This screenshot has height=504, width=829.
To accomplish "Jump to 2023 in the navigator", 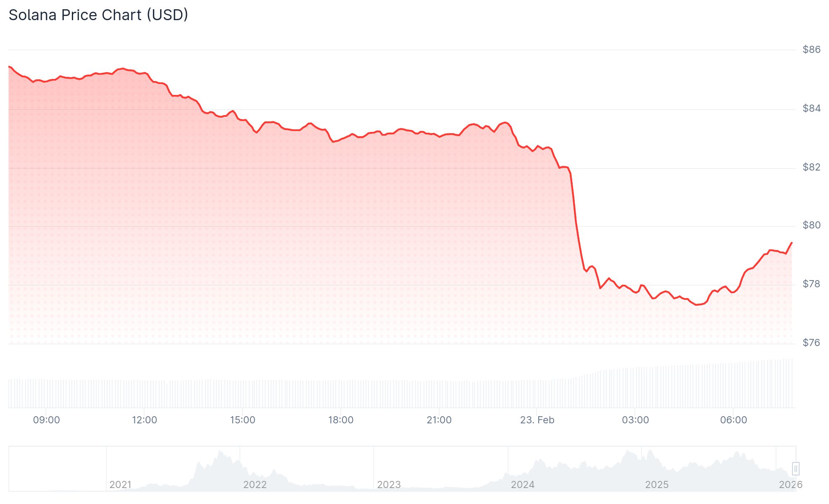I will coord(389,485).
